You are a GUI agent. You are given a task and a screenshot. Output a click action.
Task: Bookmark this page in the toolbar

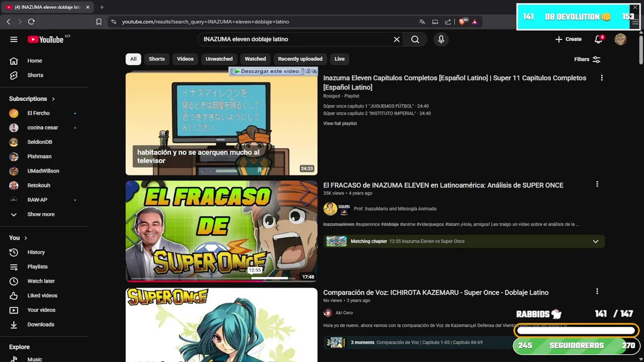tap(99, 22)
